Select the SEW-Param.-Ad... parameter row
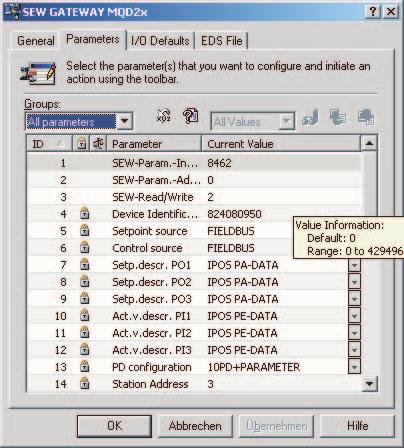The width and height of the screenshot is (404, 448). click(x=194, y=180)
